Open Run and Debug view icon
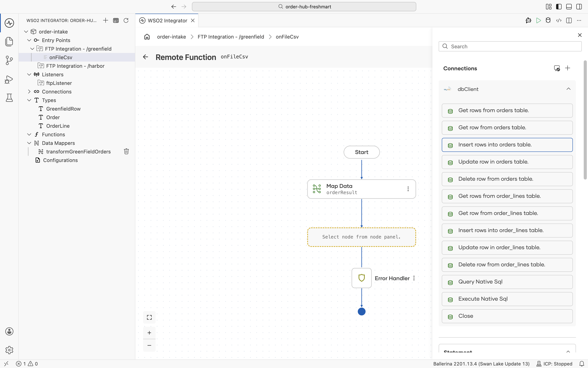The width and height of the screenshot is (588, 368). pyautogui.click(x=9, y=80)
